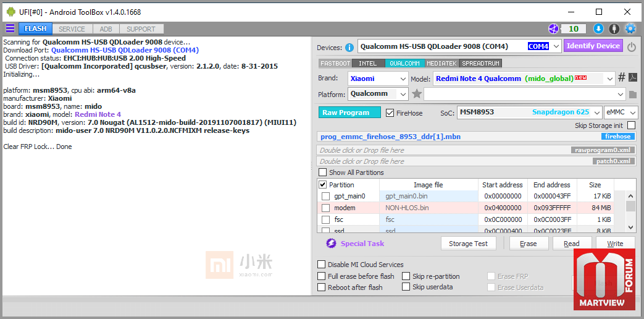Image resolution: width=644 pixels, height=319 pixels.
Task: Click the Special Task link
Action: [362, 244]
